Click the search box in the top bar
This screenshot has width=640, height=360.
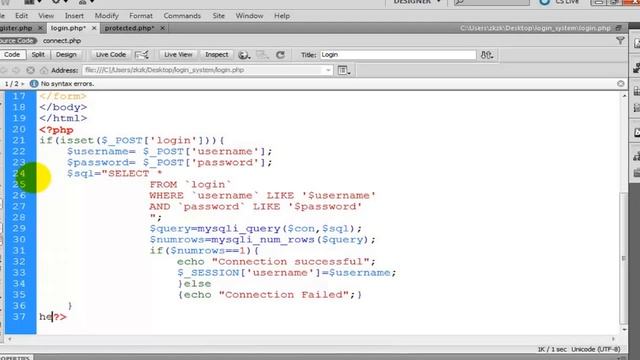491,2
